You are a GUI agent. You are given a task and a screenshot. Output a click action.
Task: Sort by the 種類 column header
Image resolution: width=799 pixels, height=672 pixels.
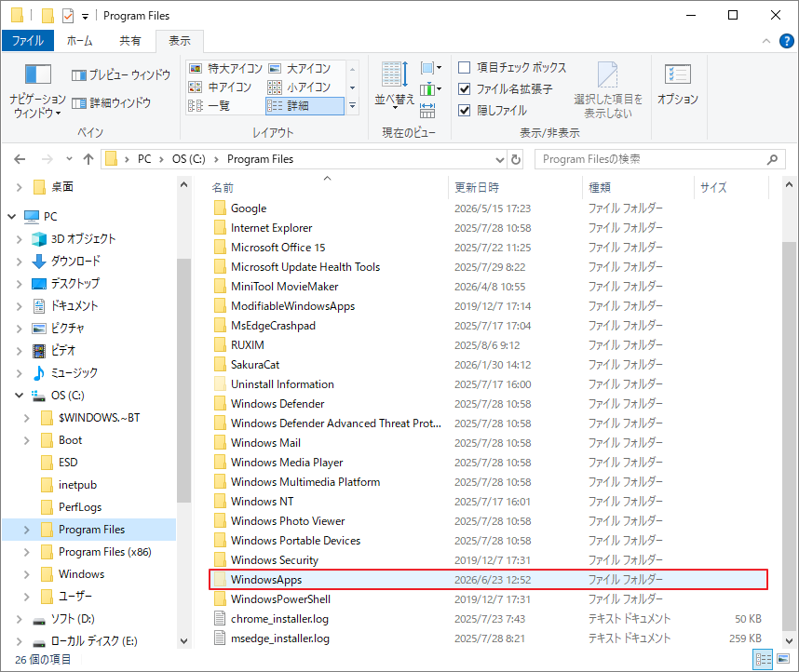click(638, 187)
